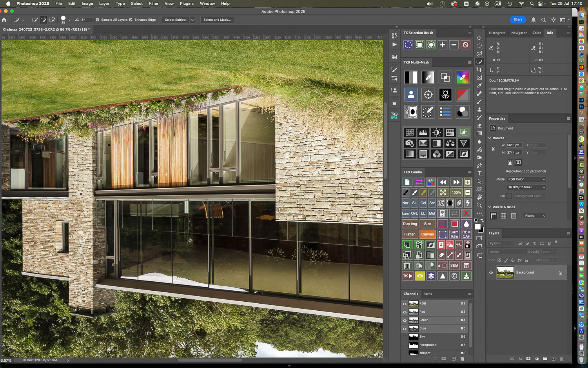Open the Filter menu
Screen dimensions: 588x368
154,4
